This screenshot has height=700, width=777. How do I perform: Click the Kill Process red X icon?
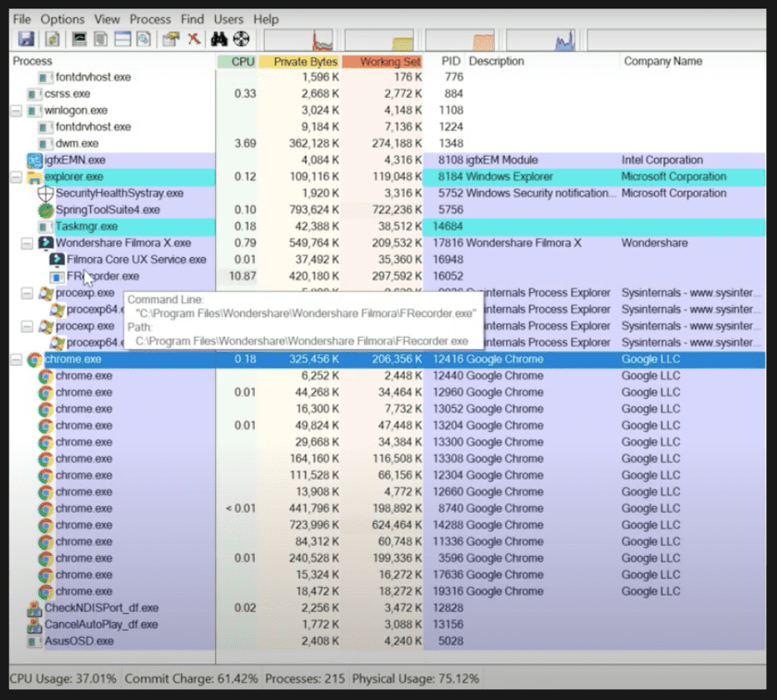tap(195, 38)
